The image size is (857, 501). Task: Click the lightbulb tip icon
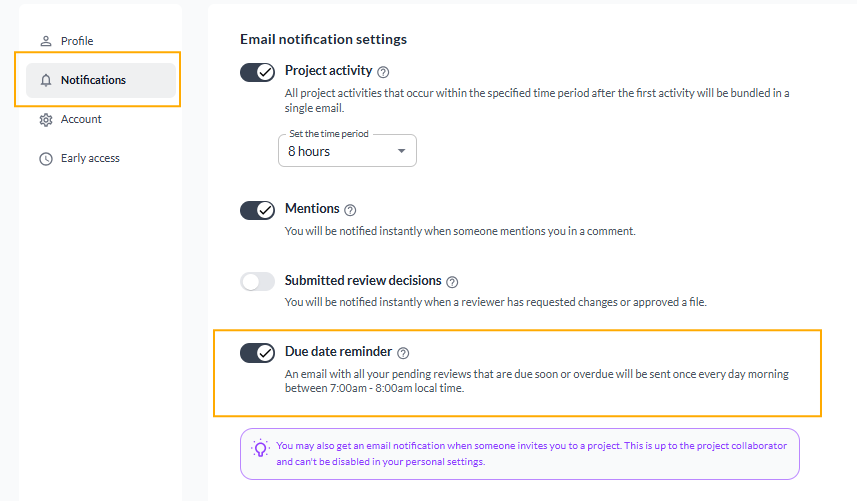260,448
